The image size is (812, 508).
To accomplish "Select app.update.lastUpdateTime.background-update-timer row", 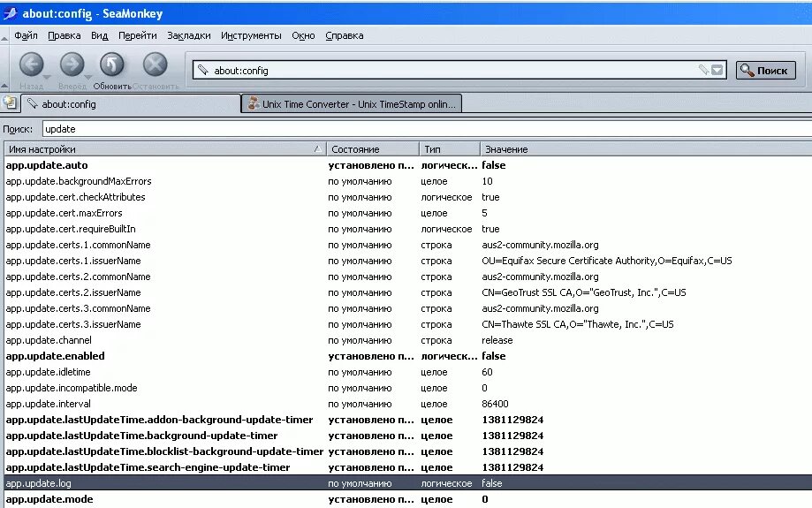I will coord(408,436).
